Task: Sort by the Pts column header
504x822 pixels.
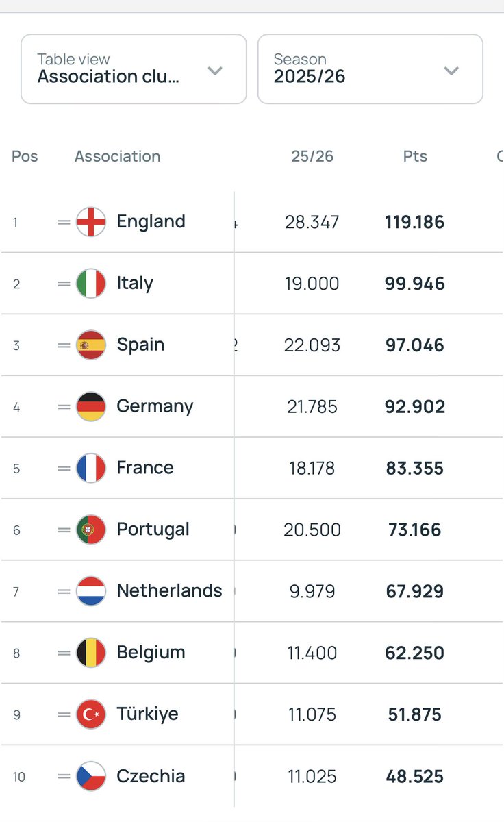Action: pyautogui.click(x=415, y=156)
